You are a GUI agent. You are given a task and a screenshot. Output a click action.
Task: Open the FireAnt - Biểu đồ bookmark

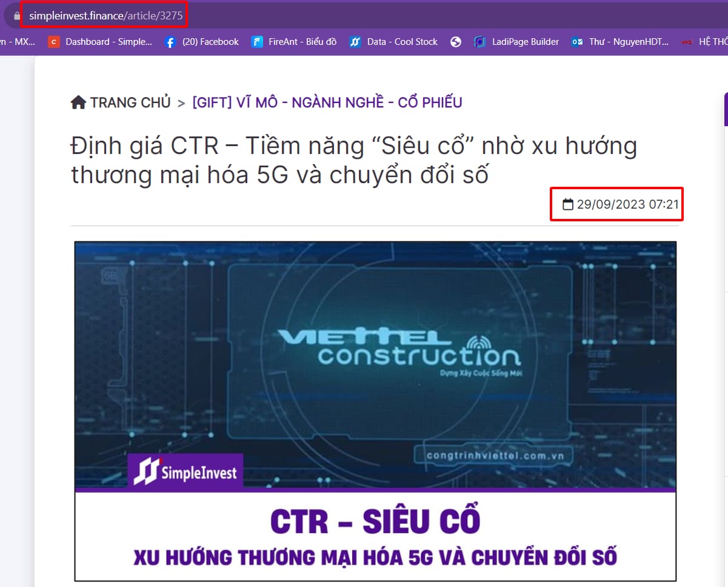pyautogui.click(x=294, y=42)
